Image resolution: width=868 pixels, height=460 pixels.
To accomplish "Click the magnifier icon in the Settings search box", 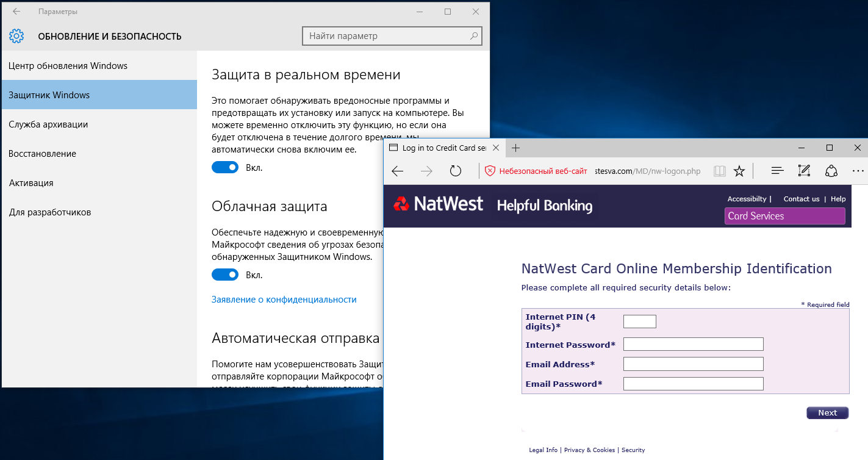I will click(x=474, y=36).
